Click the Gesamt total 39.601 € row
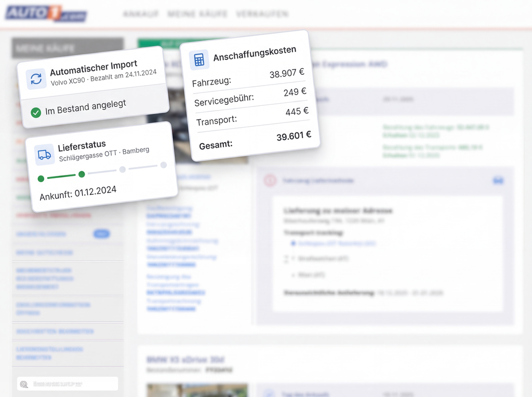The height and width of the screenshot is (397, 532). [255, 140]
